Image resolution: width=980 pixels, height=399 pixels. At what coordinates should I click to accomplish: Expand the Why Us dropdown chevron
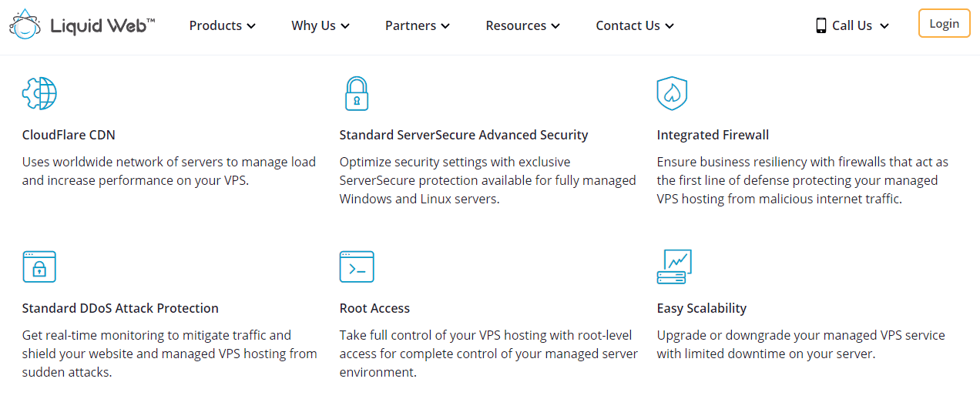pos(345,26)
